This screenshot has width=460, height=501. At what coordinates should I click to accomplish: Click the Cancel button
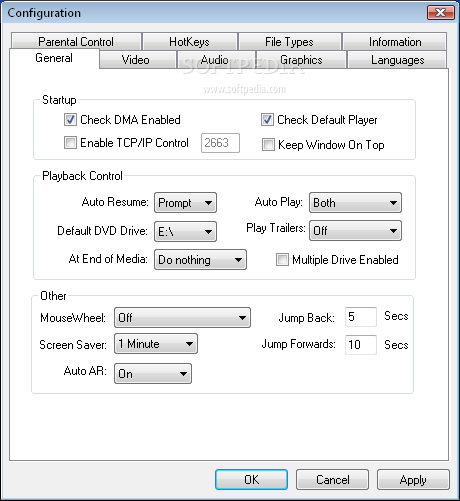click(332, 480)
